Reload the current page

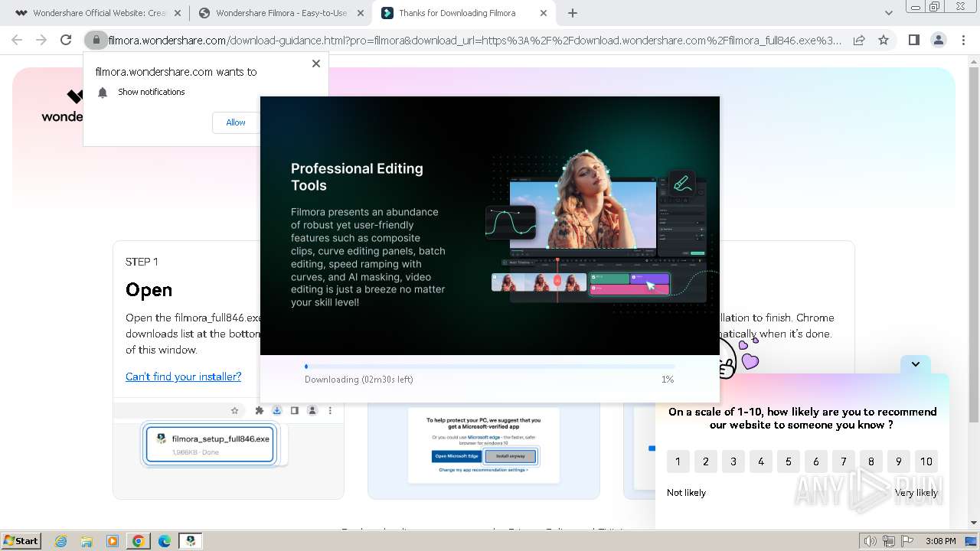[66, 40]
